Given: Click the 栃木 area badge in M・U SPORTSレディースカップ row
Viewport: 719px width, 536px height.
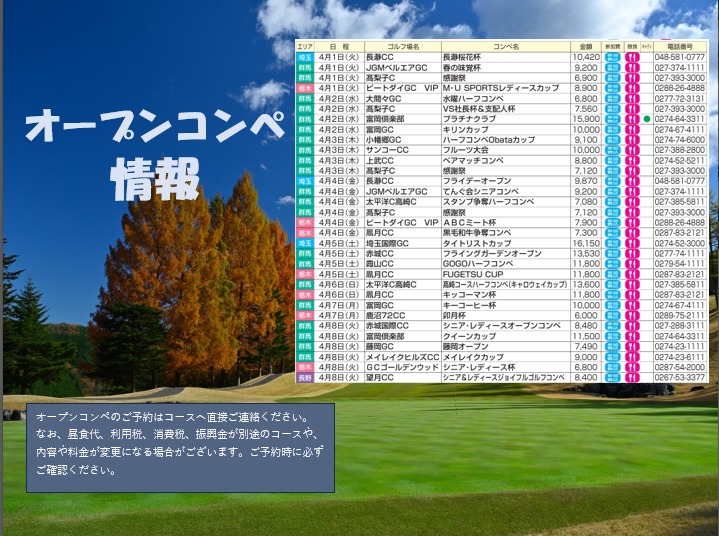Looking at the screenshot, I should pos(305,88).
